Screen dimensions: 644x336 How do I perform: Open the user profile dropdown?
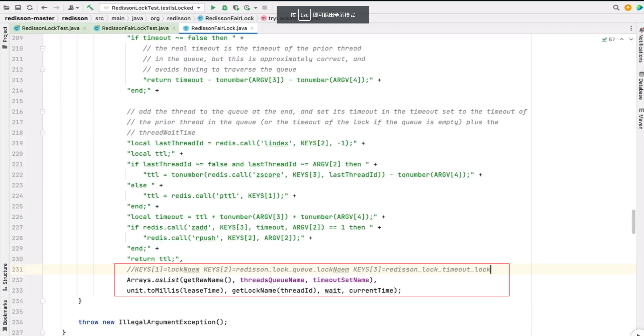click(x=73, y=7)
